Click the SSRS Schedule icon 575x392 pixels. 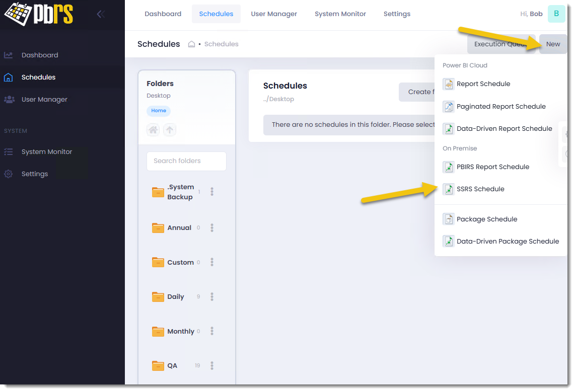click(x=448, y=189)
